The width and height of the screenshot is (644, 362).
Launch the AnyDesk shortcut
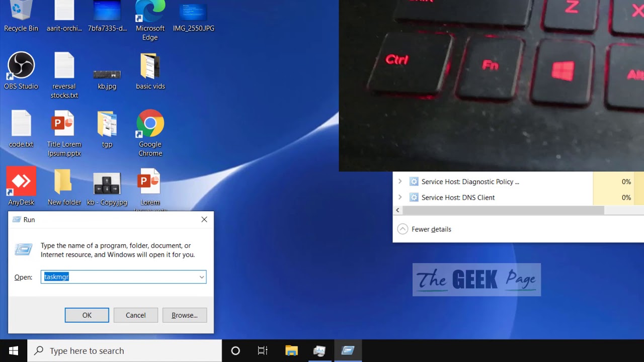point(21,186)
